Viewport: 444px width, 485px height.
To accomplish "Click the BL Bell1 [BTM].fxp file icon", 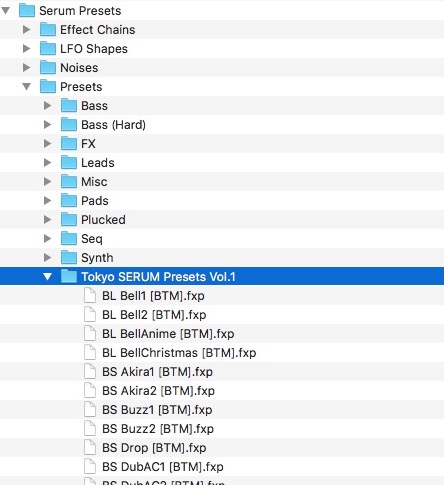I will [x=90, y=296].
